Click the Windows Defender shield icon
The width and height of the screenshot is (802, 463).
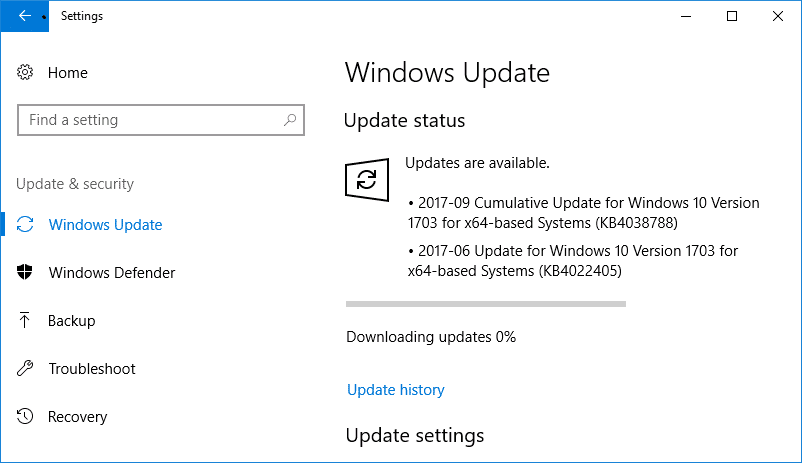(25, 272)
